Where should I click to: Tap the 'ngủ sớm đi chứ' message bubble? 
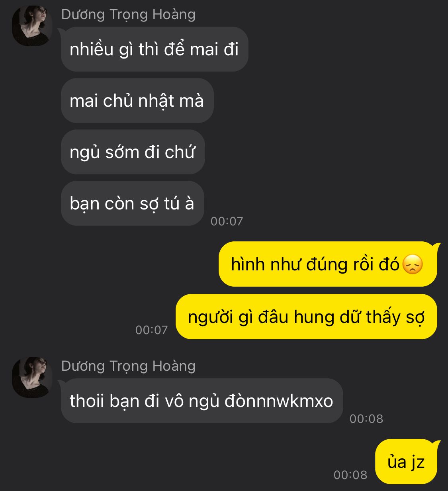point(133,152)
